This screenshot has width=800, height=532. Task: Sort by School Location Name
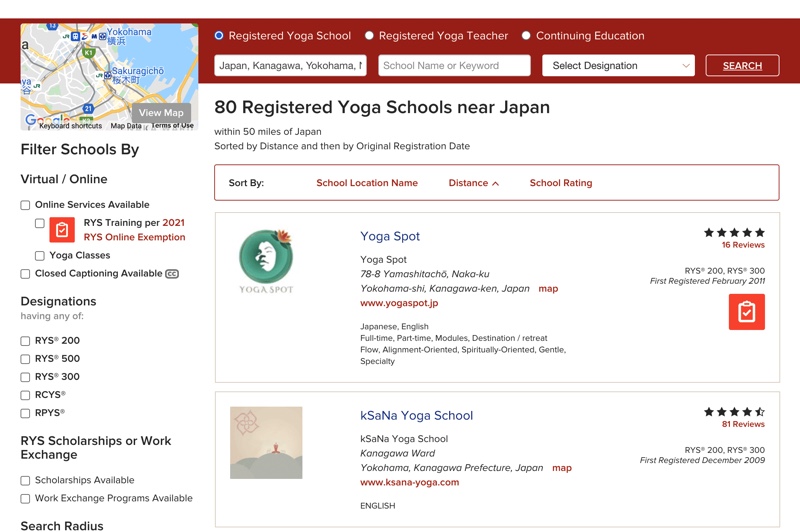[367, 183]
